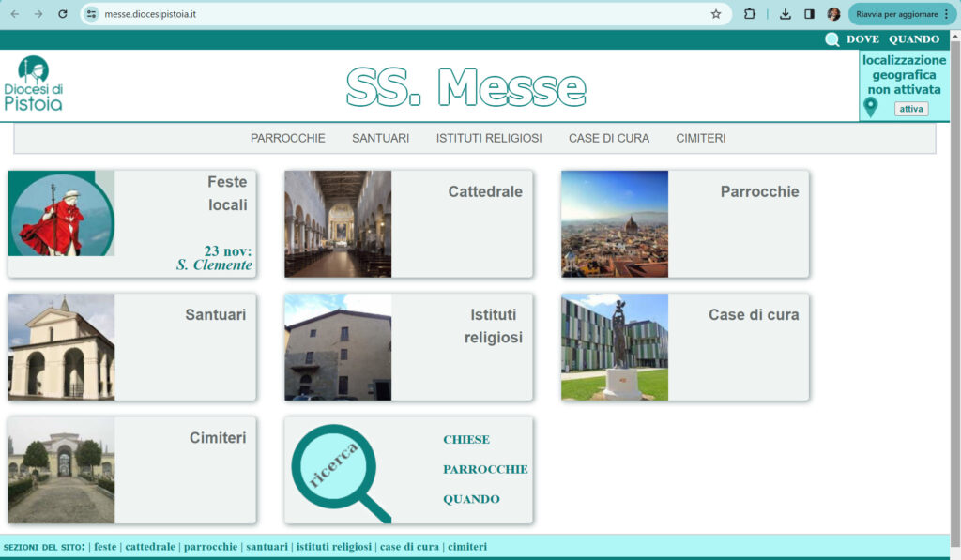Open CASE DI CURA menu item

608,138
